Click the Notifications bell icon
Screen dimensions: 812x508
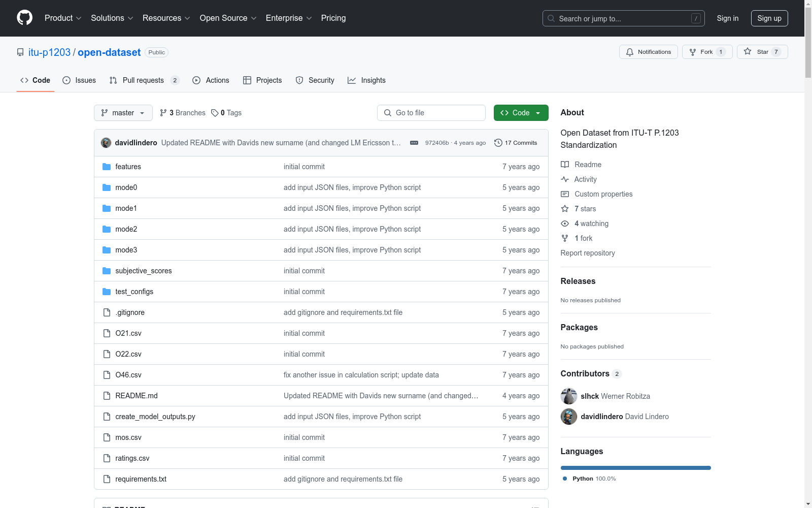tap(630, 52)
